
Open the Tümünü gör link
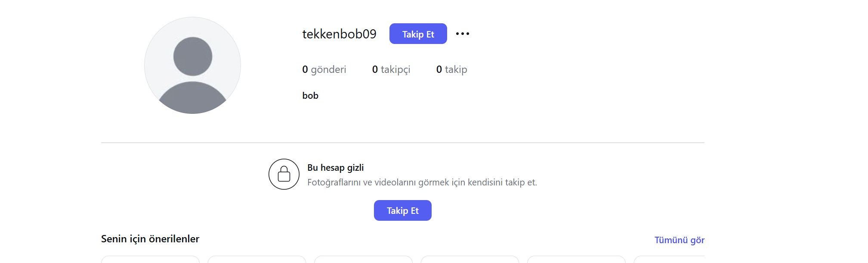click(680, 240)
